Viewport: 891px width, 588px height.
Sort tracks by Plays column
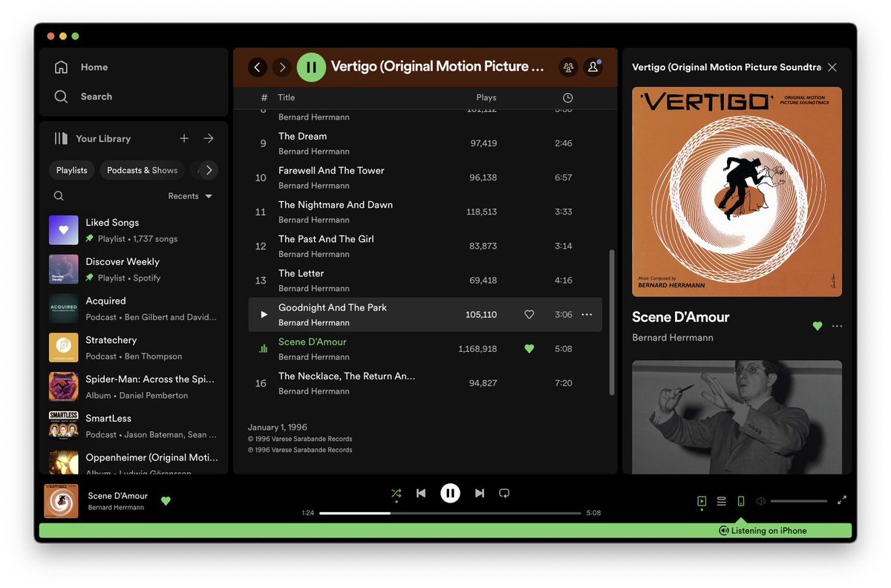pyautogui.click(x=486, y=98)
